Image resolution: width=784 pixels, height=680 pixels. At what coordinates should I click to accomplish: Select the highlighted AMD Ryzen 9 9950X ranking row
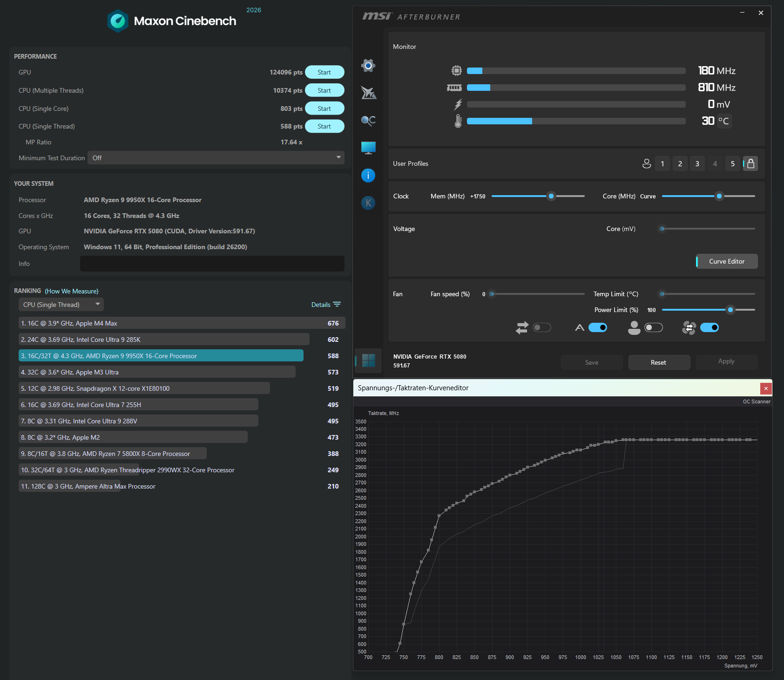[x=182, y=356]
